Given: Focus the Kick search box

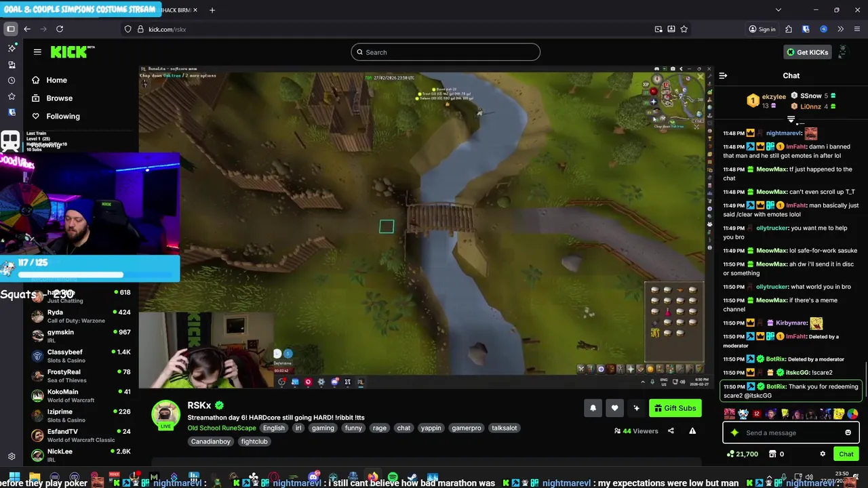Looking at the screenshot, I should click(x=446, y=52).
